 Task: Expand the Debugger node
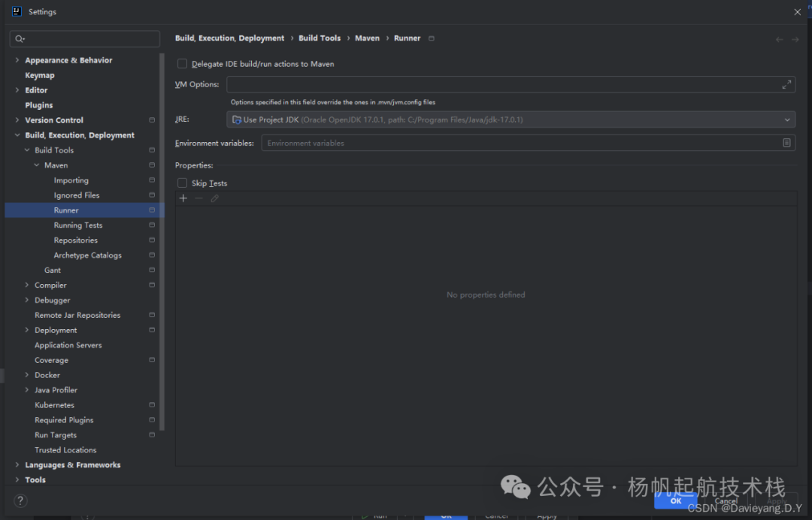[27, 300]
